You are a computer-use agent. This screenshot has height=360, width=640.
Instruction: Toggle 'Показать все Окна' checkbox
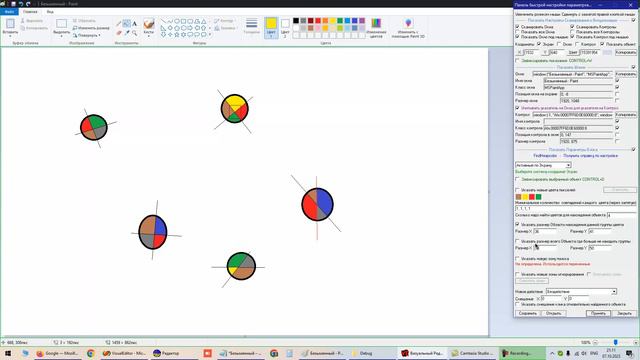click(x=518, y=31)
